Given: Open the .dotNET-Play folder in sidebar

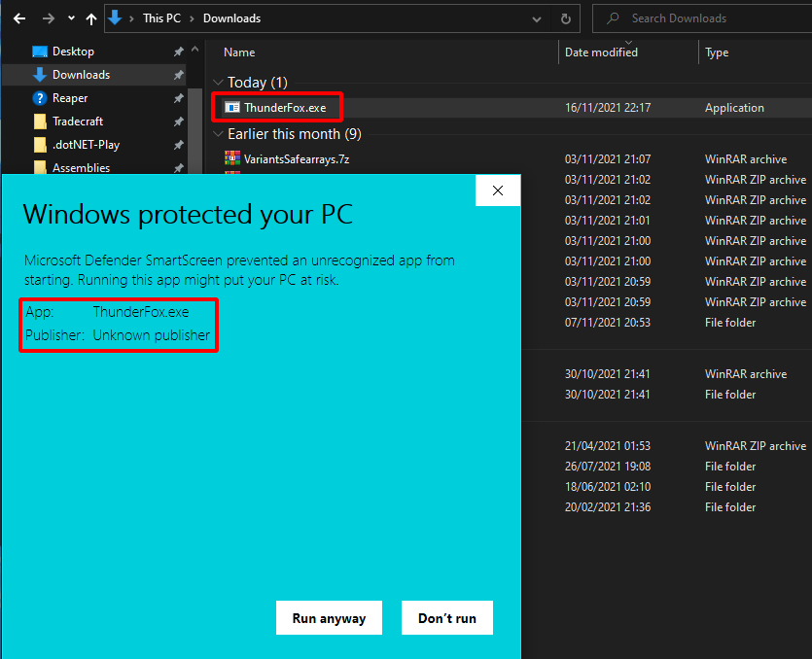Looking at the screenshot, I should pyautogui.click(x=86, y=145).
